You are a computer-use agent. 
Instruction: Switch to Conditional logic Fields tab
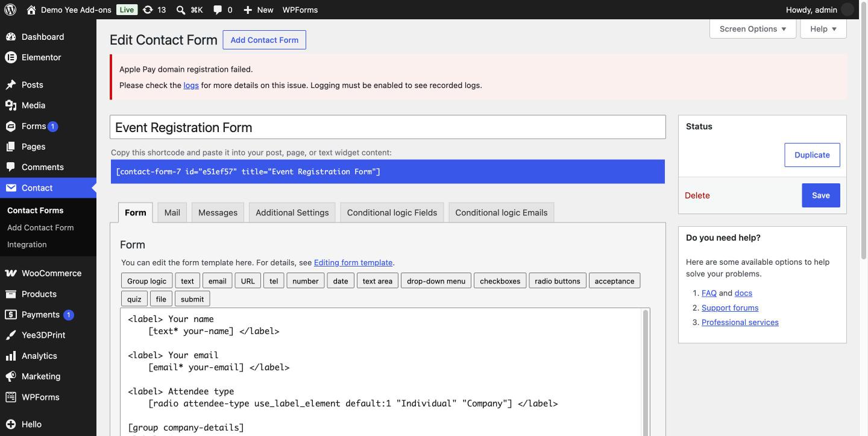tap(392, 212)
